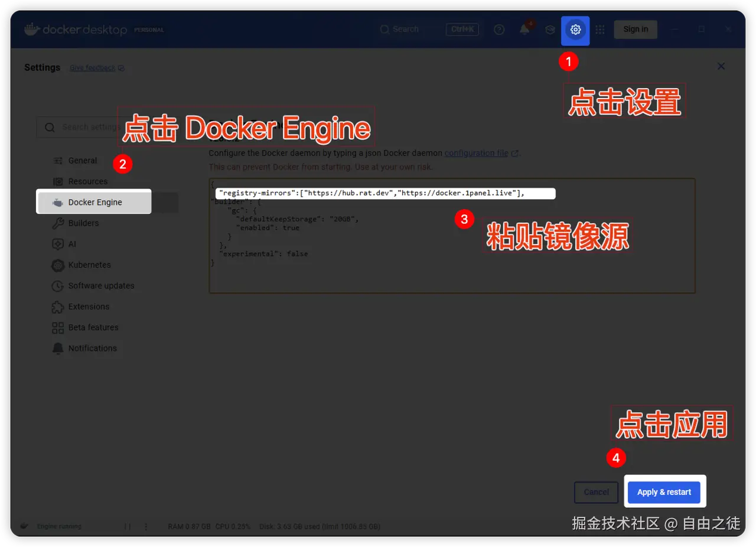
Task: Open the AI settings section
Action: click(x=107, y=244)
